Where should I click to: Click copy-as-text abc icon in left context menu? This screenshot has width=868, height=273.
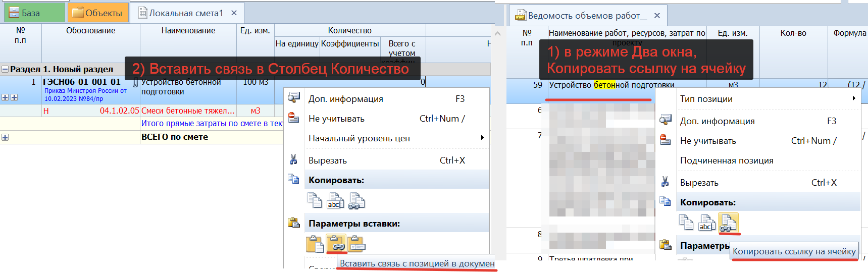335,200
